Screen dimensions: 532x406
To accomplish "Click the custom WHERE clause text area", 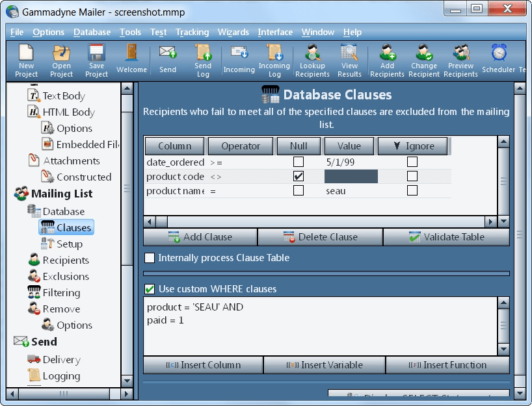I will coord(321,326).
